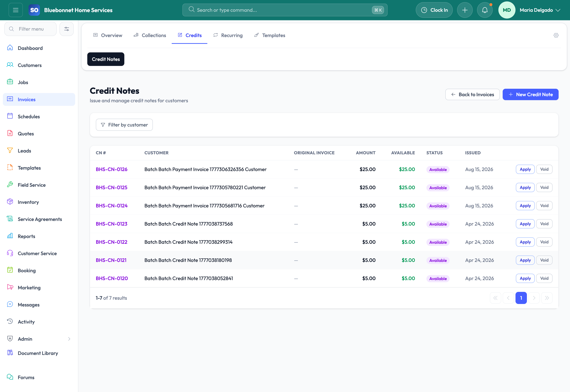Open credit note link BHS-CN-0122
Screen dimensions: 570x392
112,242
